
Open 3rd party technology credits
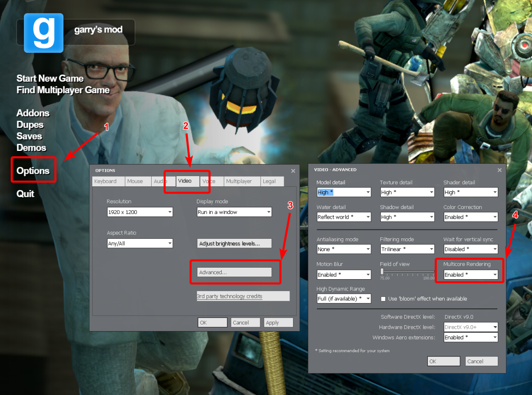point(243,296)
